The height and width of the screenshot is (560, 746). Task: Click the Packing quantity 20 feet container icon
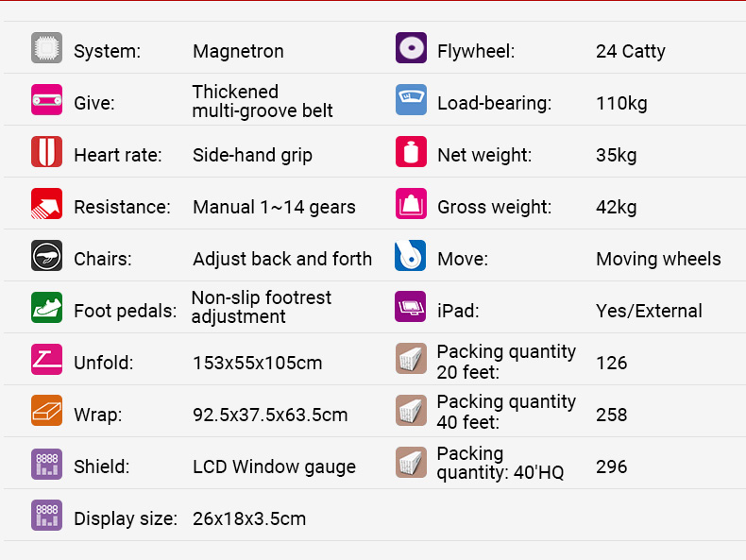pyautogui.click(x=411, y=358)
